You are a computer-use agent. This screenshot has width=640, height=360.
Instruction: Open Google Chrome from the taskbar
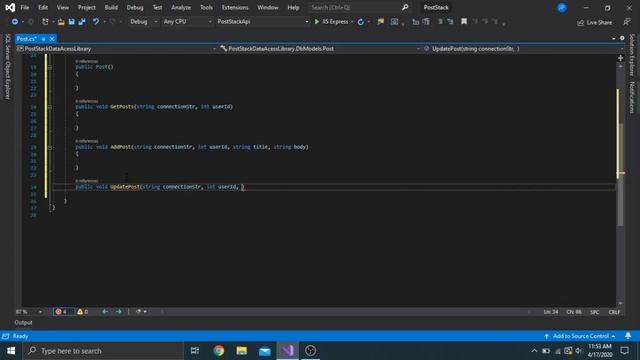(x=219, y=351)
